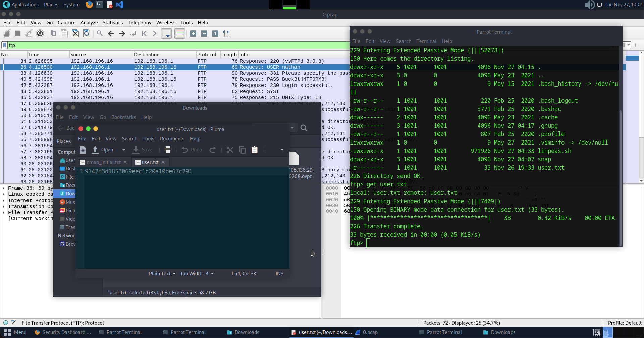Expand the Frame 36 tree row
The width and height of the screenshot is (644, 338).
(x=4, y=188)
